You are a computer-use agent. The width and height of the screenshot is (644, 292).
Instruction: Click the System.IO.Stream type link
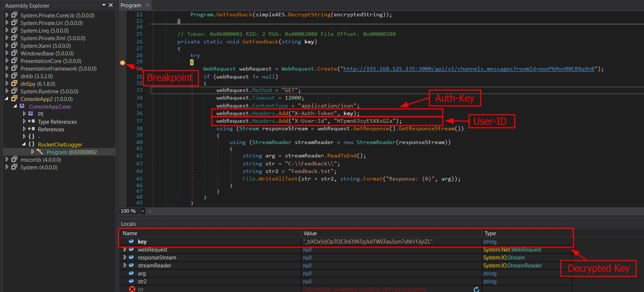point(504,258)
